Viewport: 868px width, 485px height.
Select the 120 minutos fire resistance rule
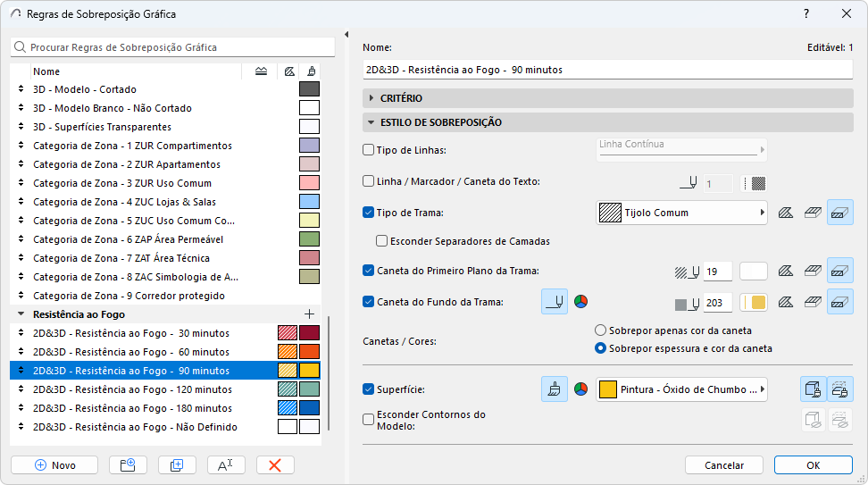click(x=132, y=389)
